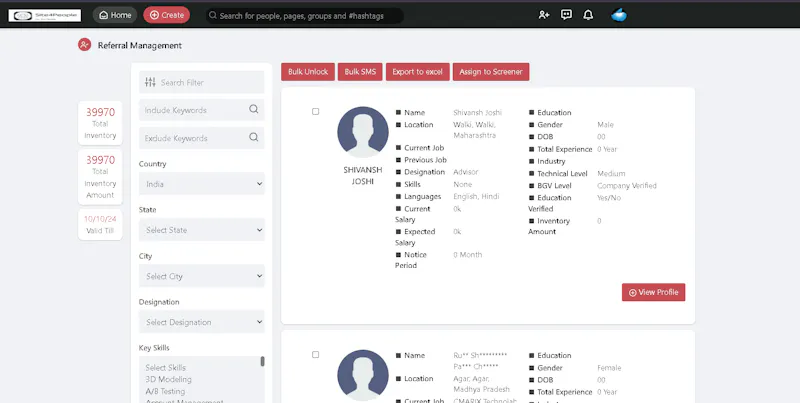Open the user profile avatar menu
Image resolution: width=800 pixels, height=403 pixels.
[619, 15]
